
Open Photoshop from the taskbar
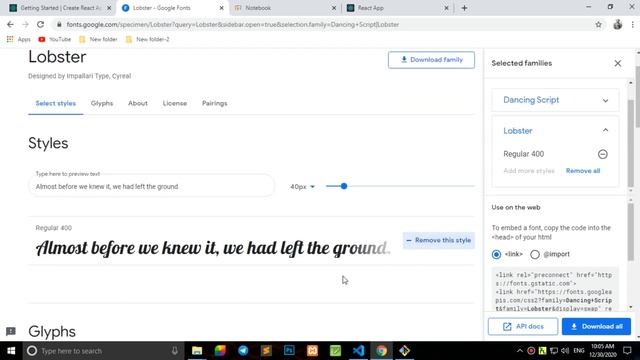tap(289, 351)
